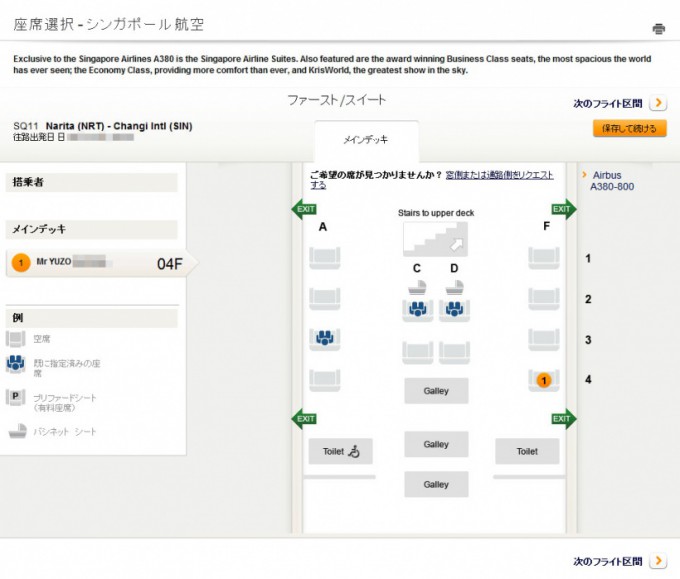Click the preferred seat P legend icon
Screen dimensions: 680x579
[x=16, y=397]
